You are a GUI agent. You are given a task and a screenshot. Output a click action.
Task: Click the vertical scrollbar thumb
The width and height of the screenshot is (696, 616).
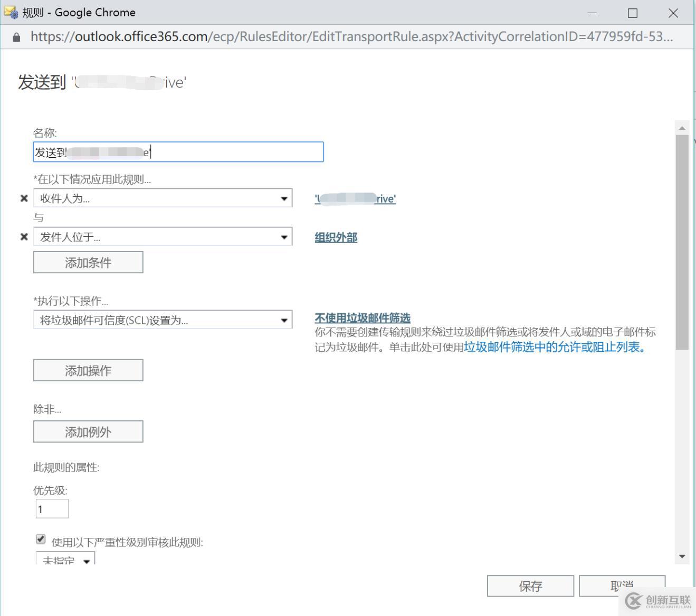pyautogui.click(x=682, y=242)
